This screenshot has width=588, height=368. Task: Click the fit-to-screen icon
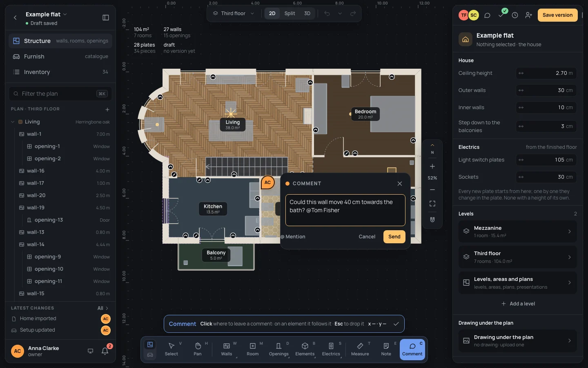pyautogui.click(x=432, y=204)
